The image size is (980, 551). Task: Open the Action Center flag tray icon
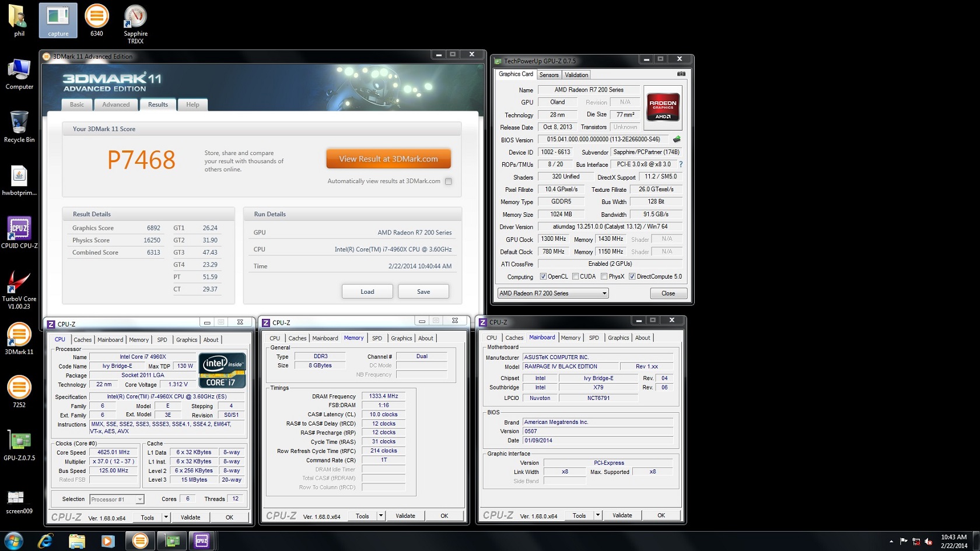pos(904,542)
